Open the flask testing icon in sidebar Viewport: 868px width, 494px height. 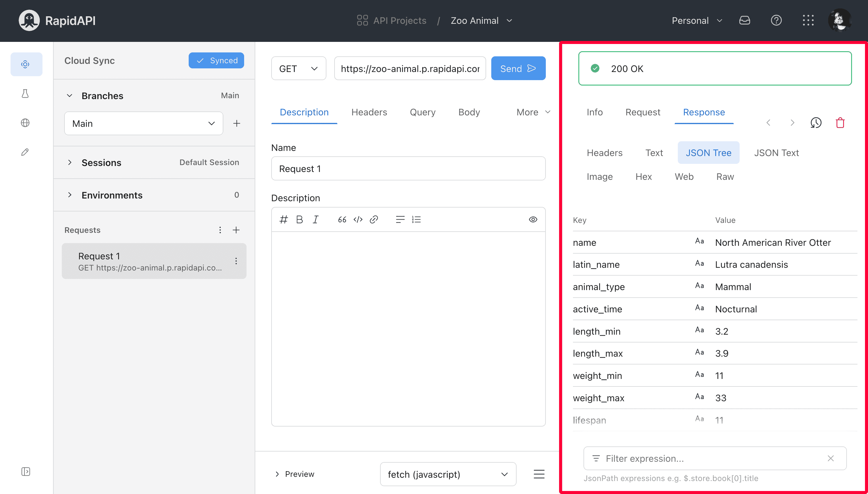tap(25, 94)
